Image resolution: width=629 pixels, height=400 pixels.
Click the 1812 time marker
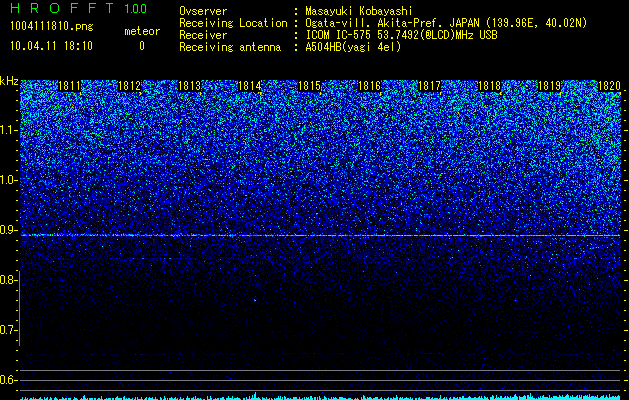point(130,86)
